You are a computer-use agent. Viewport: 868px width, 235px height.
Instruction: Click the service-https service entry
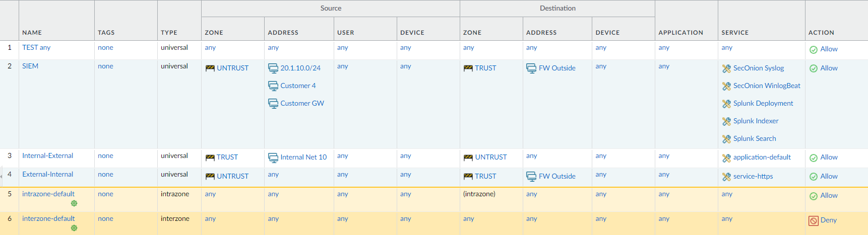click(753, 177)
